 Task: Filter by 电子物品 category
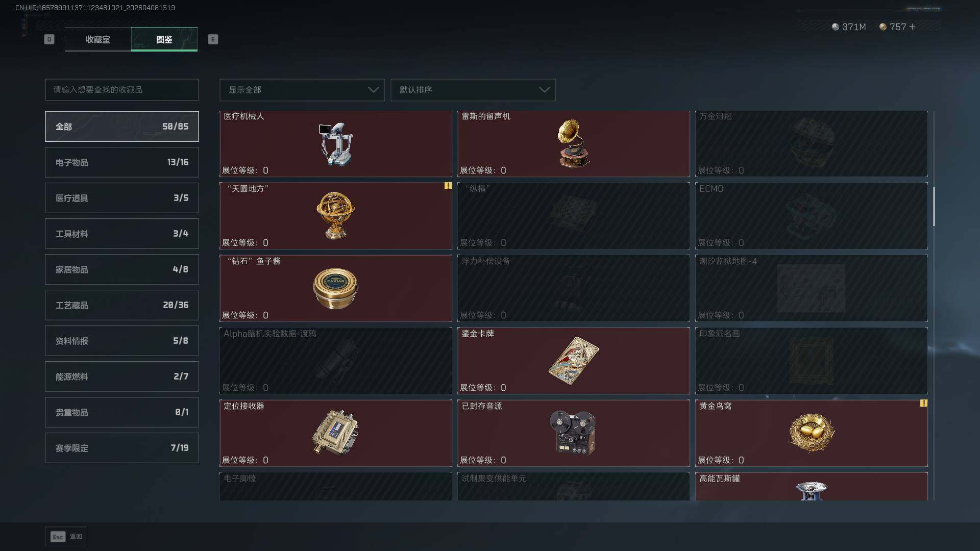(122, 162)
